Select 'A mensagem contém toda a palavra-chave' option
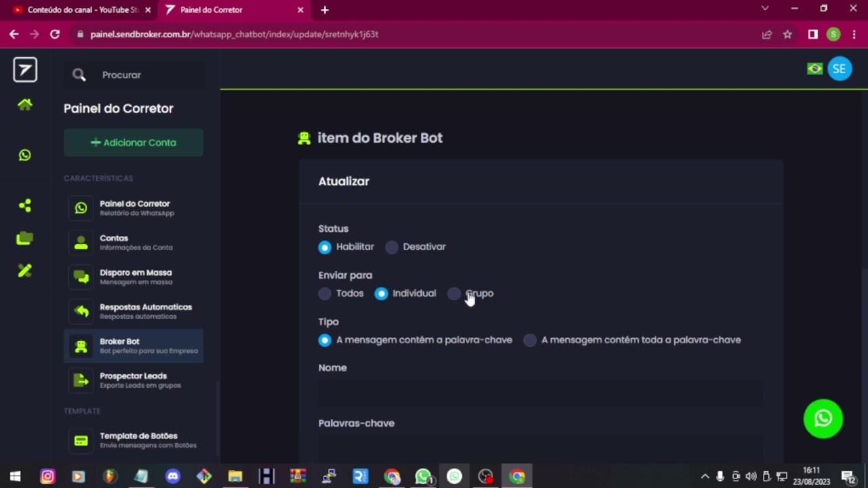 pyautogui.click(x=530, y=340)
